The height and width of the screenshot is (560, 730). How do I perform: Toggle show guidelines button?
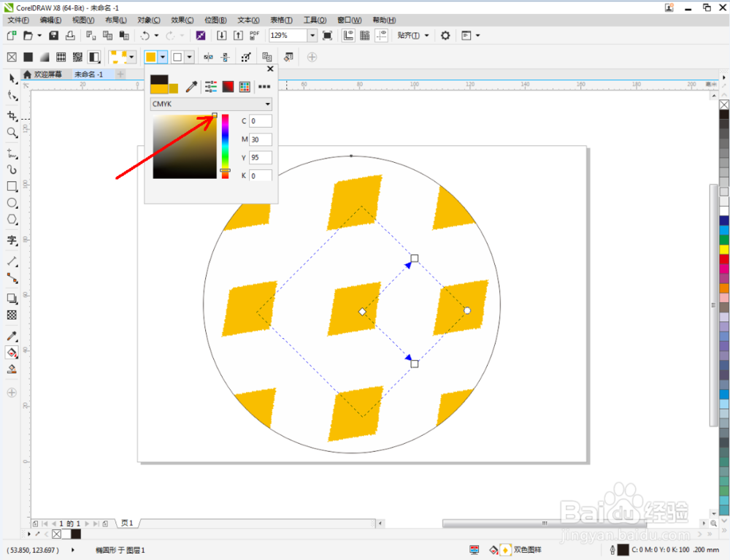[381, 35]
